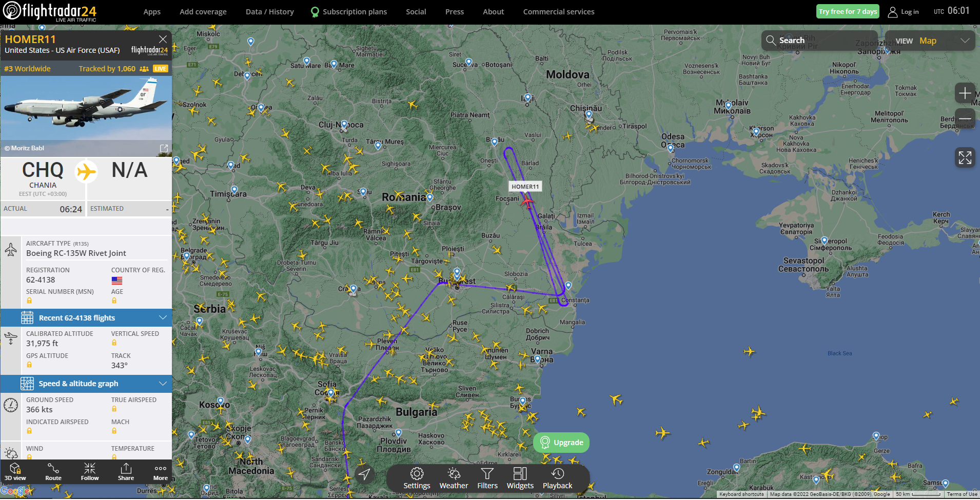The image size is (980, 500).
Task: Click the locked GPS altitude icon
Action: click(x=29, y=365)
